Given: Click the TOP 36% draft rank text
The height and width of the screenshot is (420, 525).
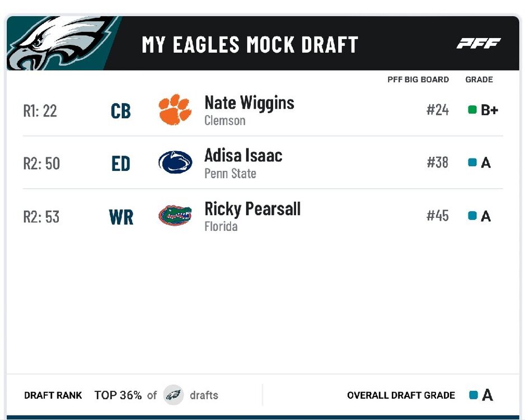Looking at the screenshot, I should (x=118, y=395).
